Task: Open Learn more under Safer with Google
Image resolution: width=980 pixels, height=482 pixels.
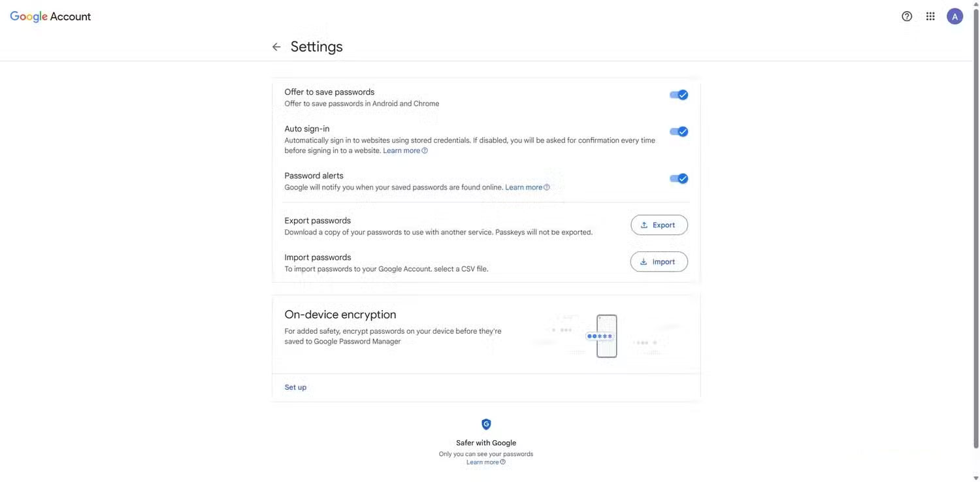Action: pos(483,462)
